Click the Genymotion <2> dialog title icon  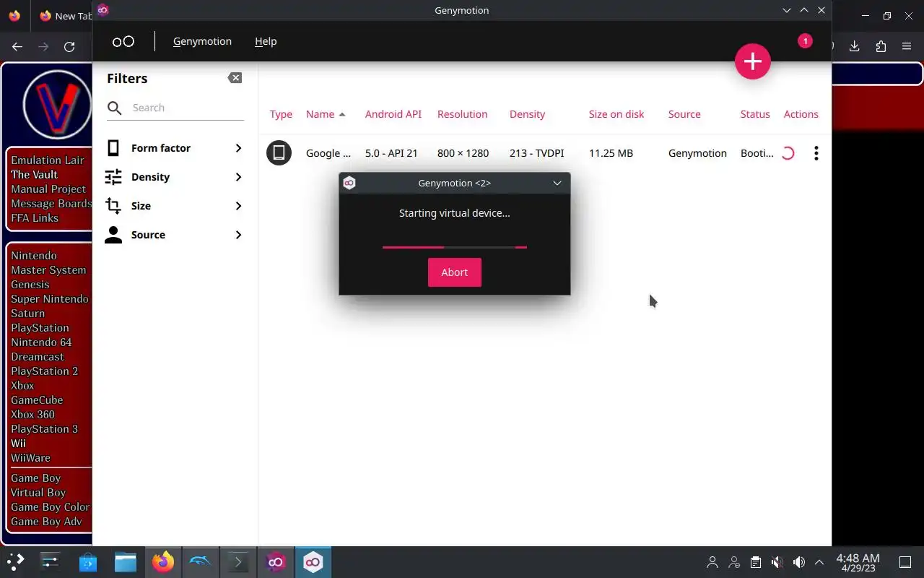point(349,183)
